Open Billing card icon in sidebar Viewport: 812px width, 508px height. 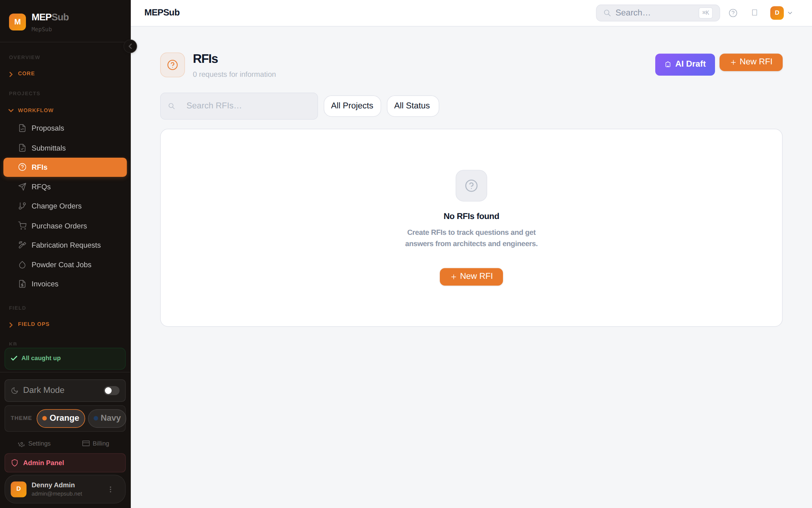(x=86, y=443)
